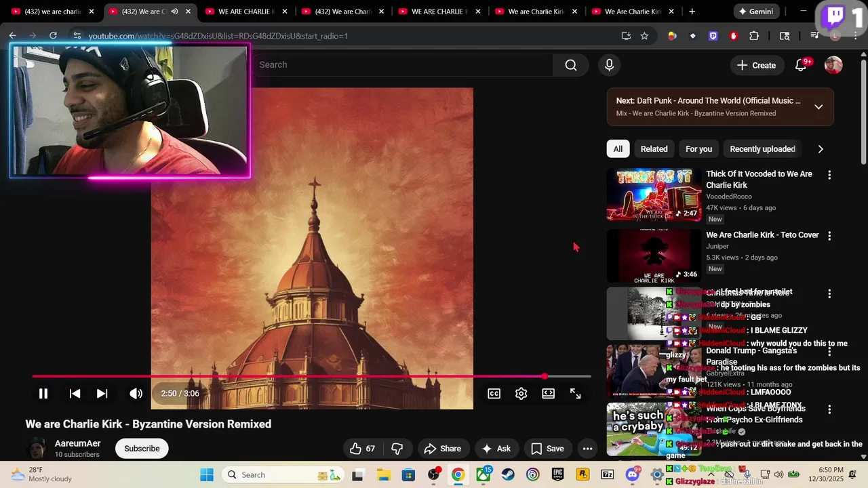Open the VocodedRocco channel name
Screen dimensions: 868x488
coord(729,197)
